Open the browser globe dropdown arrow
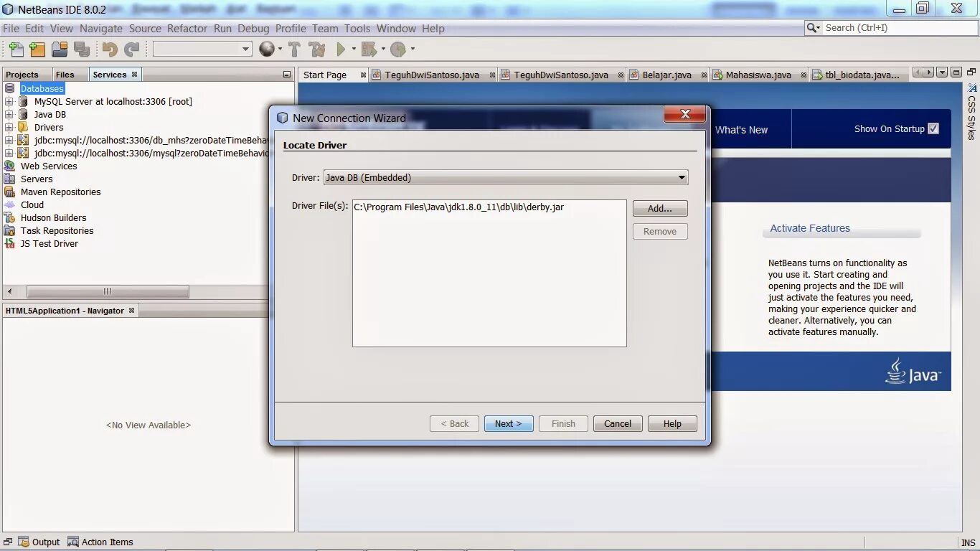980x551 pixels. [x=280, y=50]
